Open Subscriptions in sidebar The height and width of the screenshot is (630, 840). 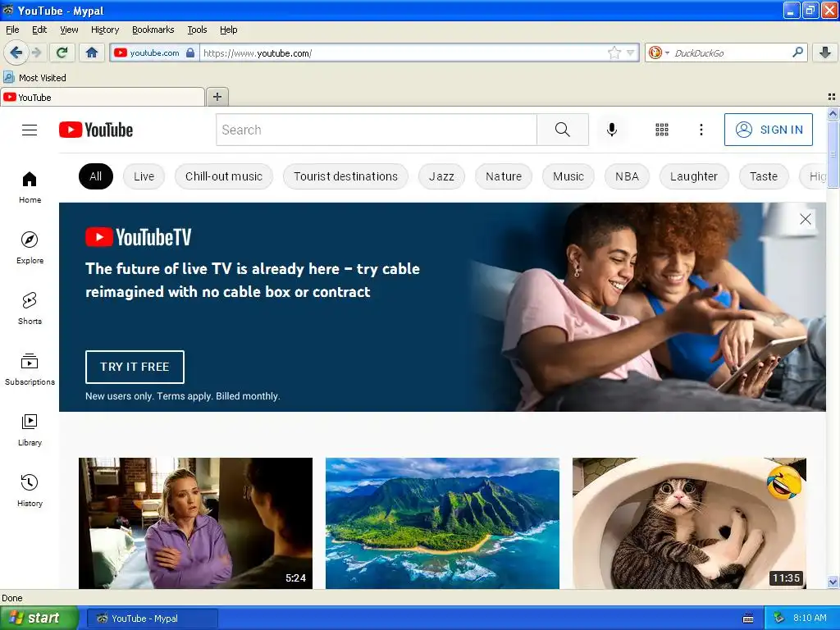[x=30, y=369]
